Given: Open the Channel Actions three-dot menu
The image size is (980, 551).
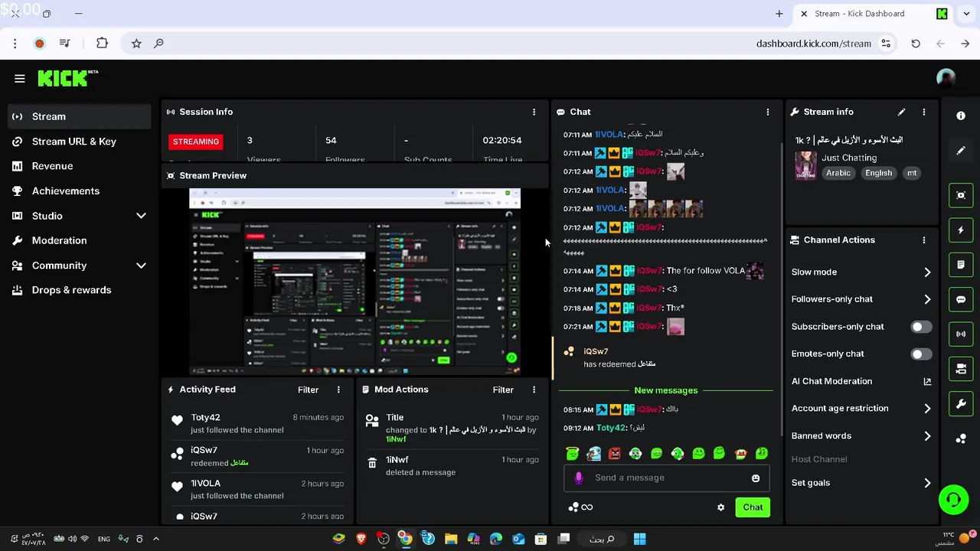Looking at the screenshot, I should pos(924,240).
